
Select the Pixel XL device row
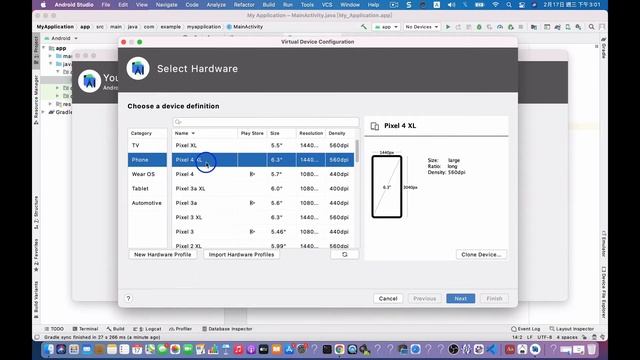pos(263,145)
